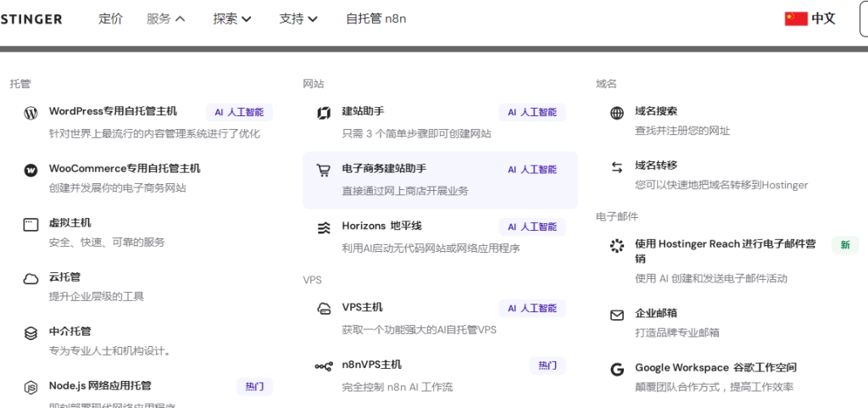
Task: Open the 电子商务建站助手 link
Action: 384,168
